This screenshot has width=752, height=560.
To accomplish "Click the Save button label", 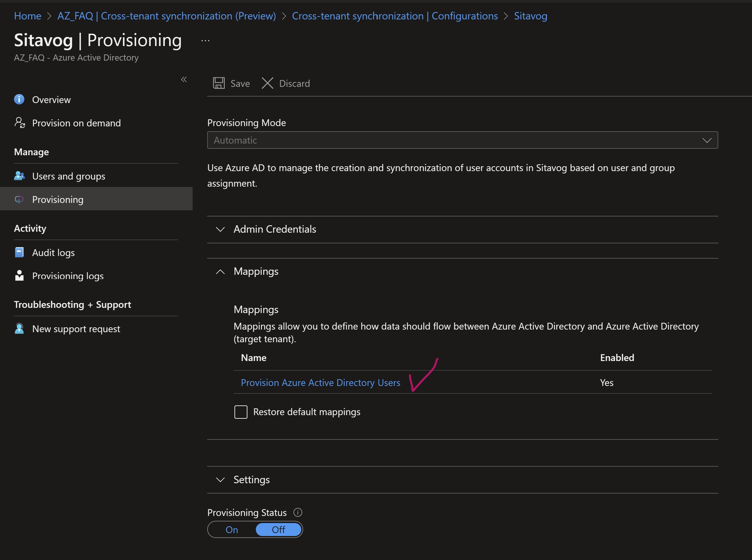I will (240, 83).
